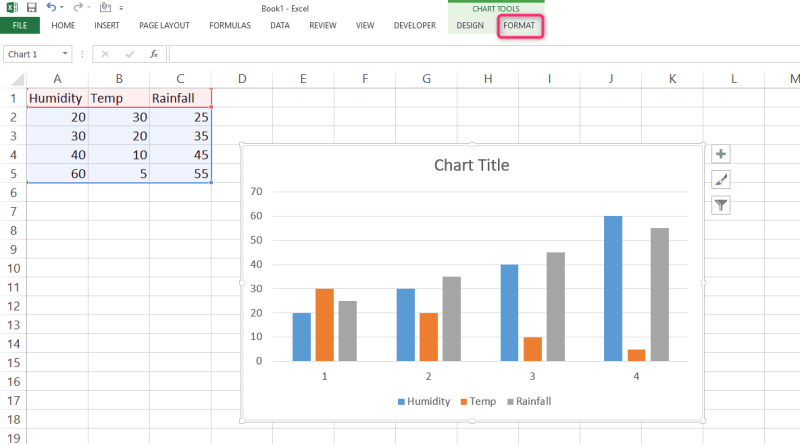Select cell C5 containing 55
The width and height of the screenshot is (800, 444).
pos(180,174)
